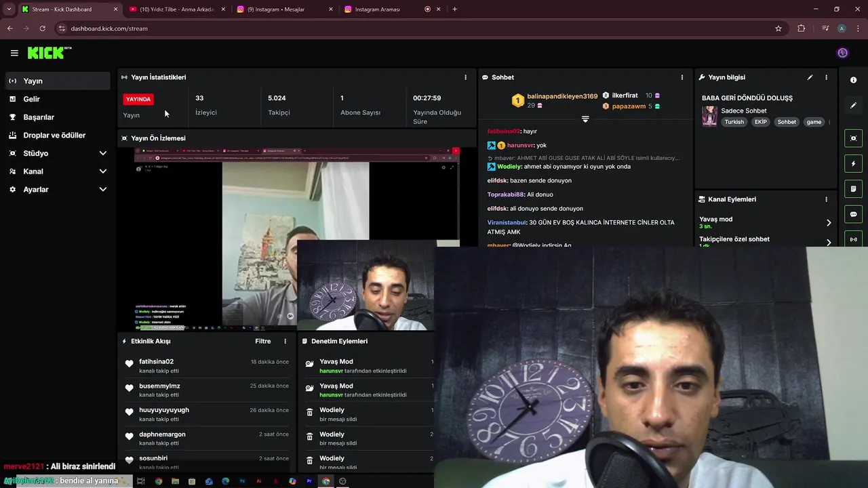Image resolution: width=868 pixels, height=488 pixels.
Task: Open Başarılar in the sidebar
Action: tap(56, 117)
